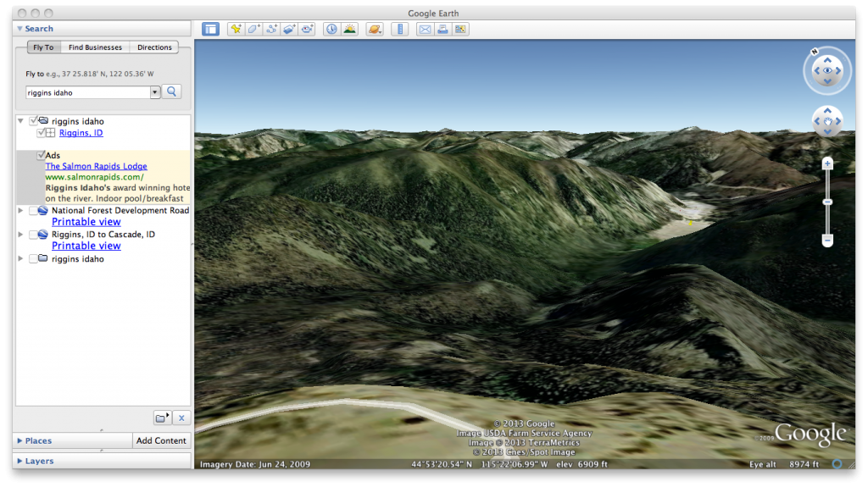Open The Salmon Rapids Lodge ad link
This screenshot has height=487, width=868.
(97, 166)
